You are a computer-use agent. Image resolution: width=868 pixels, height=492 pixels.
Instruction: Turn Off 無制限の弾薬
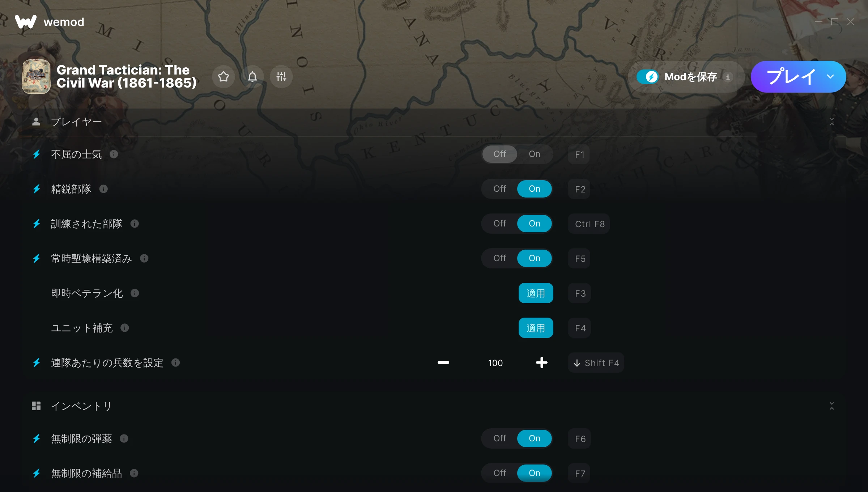pos(500,438)
